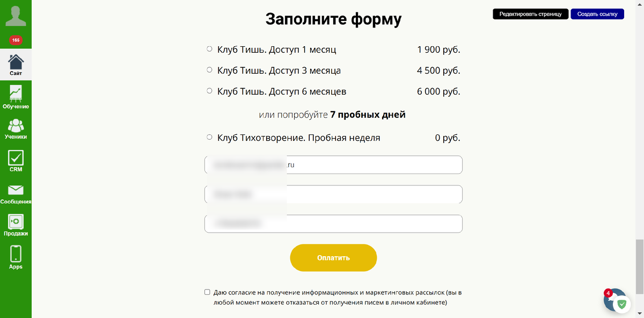Click the Редактировать страницу button
Screen dimensions: 644x318
[x=530, y=14]
